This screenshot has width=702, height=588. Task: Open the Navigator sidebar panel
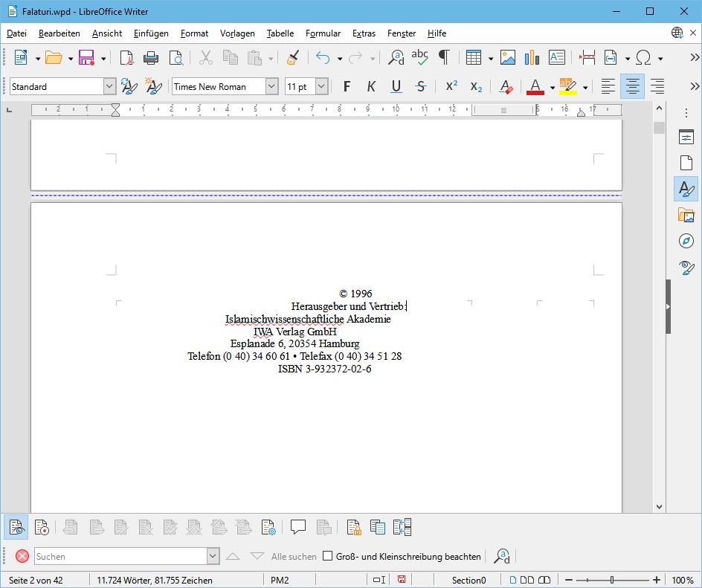point(686,241)
